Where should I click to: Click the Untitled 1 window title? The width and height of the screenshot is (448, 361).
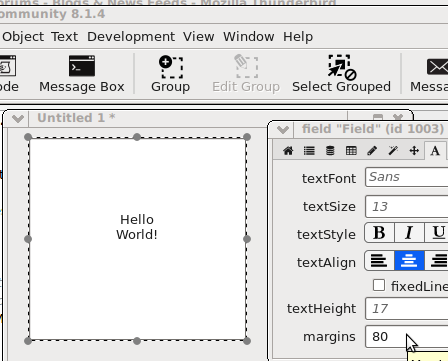(76, 118)
